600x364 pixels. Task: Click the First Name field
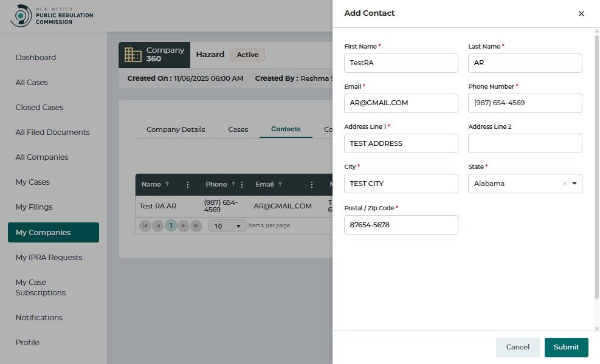coord(401,63)
